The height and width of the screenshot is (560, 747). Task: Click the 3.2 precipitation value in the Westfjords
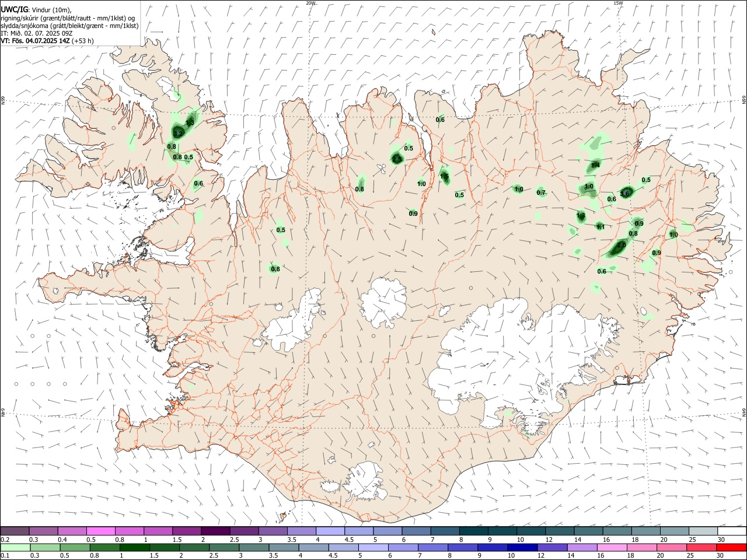coord(178,134)
